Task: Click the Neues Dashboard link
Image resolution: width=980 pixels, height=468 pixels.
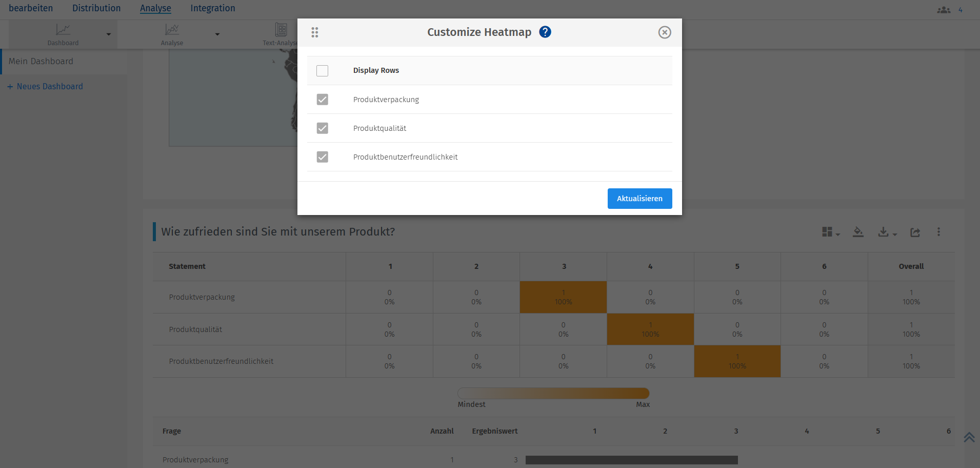Action: [x=50, y=87]
